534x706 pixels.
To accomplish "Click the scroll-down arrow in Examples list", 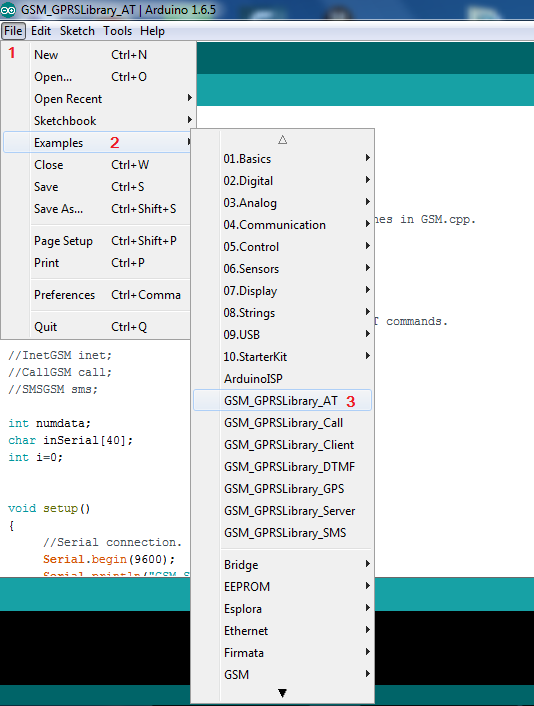I will coord(282,693).
